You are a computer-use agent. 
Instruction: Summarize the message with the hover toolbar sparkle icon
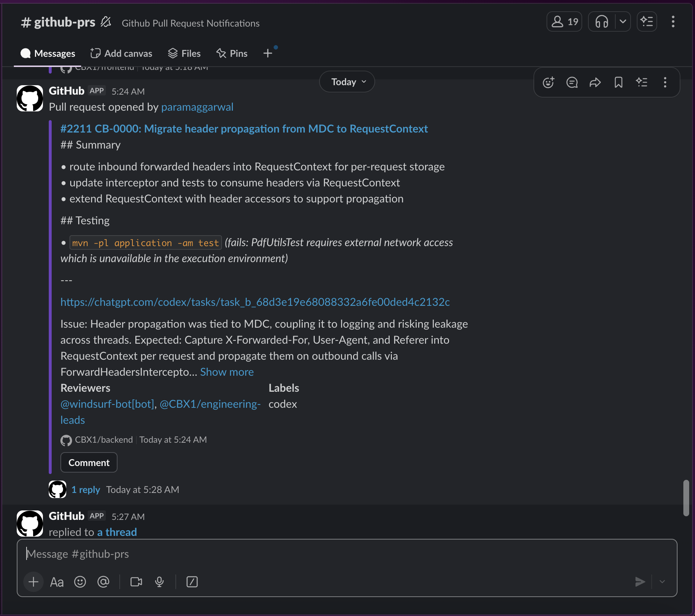coord(642,83)
